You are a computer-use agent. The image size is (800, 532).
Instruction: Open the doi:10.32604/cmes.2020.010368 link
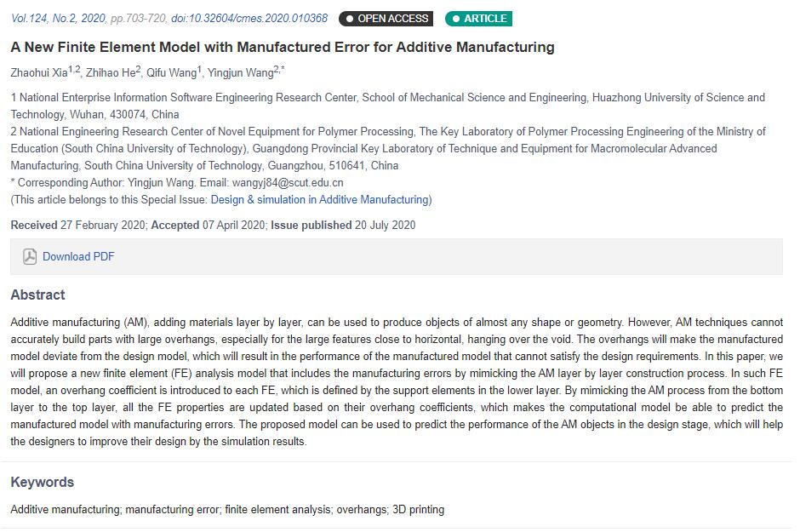tap(249, 19)
